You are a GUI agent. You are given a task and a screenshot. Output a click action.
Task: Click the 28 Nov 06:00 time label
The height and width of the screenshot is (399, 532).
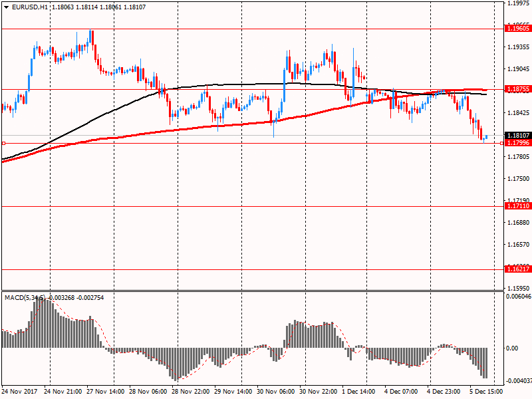148,392
